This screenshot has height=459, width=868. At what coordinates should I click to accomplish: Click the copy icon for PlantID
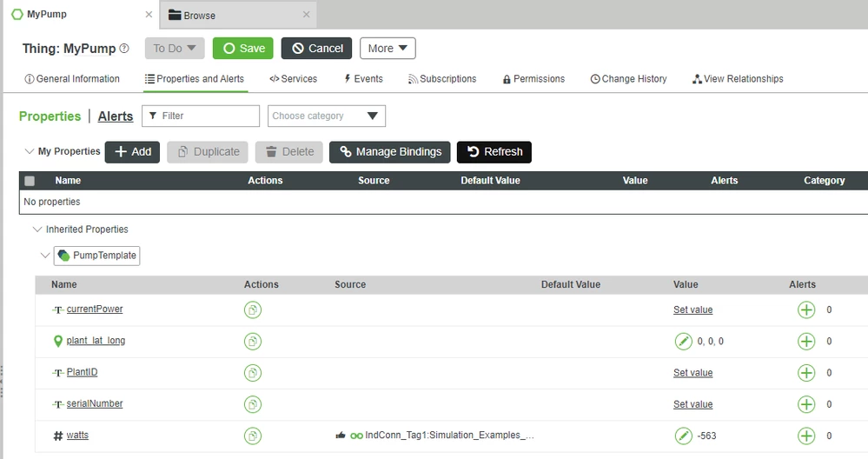tap(253, 373)
